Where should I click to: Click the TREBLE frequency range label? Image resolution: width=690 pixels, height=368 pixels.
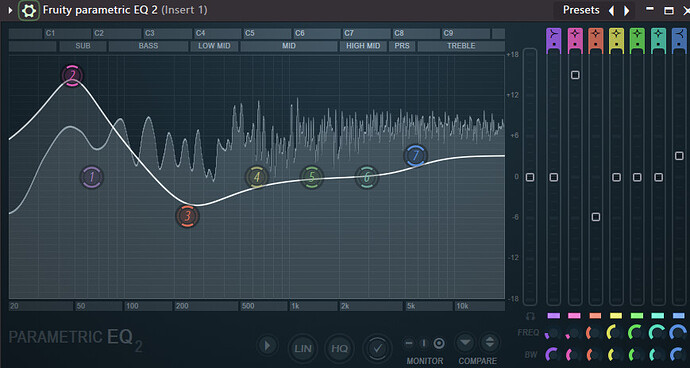pos(461,46)
